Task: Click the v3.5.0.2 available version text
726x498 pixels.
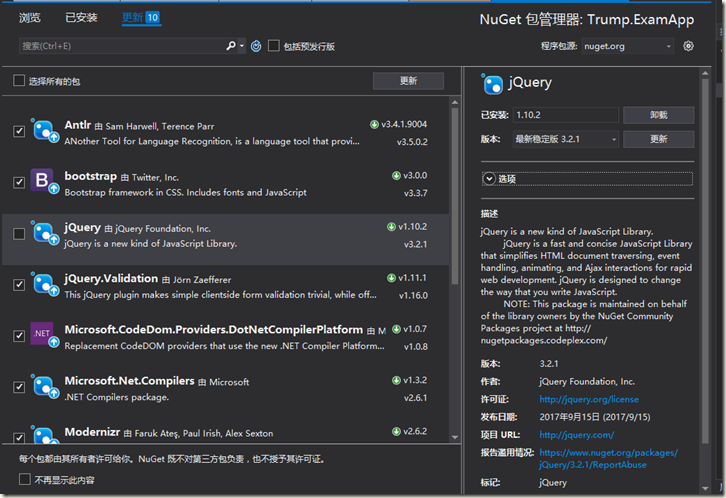Action: pyautogui.click(x=412, y=142)
